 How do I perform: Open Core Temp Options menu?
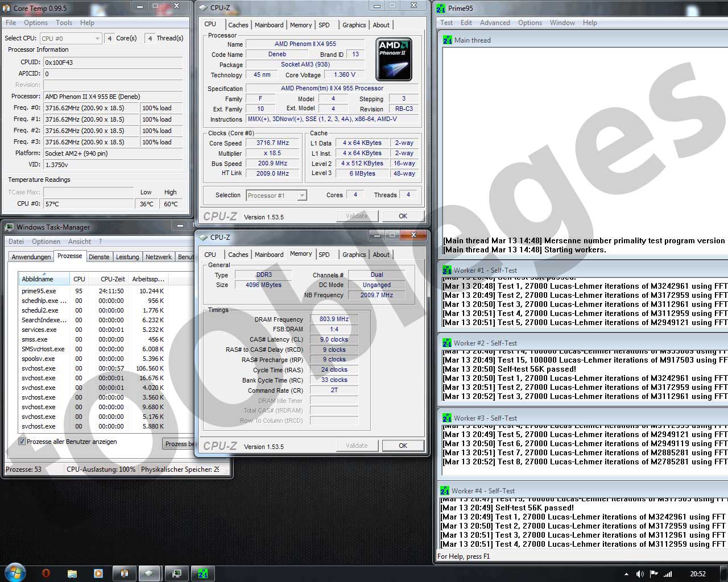(x=36, y=23)
